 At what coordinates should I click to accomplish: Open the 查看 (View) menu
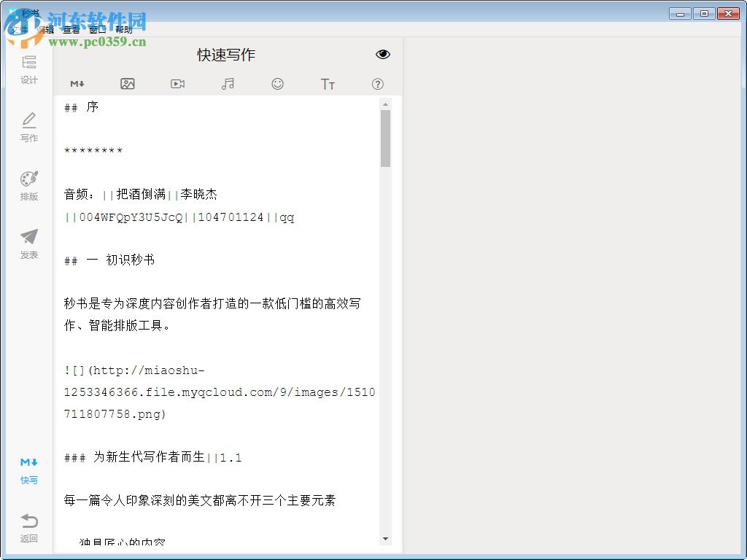(x=70, y=30)
